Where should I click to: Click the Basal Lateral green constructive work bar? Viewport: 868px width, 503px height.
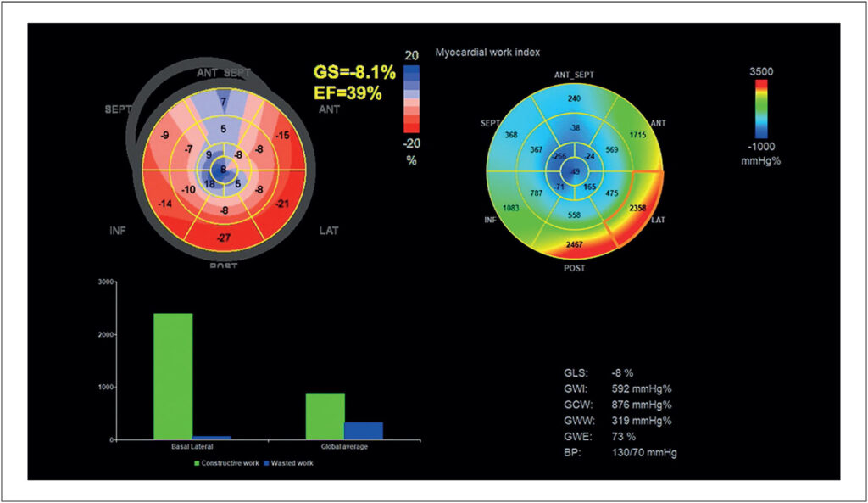pyautogui.click(x=173, y=377)
